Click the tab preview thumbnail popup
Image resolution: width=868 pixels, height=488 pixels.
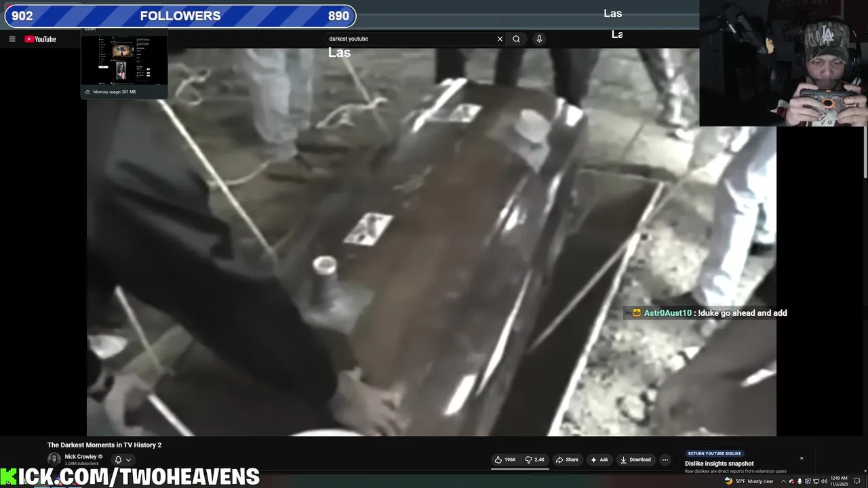click(x=124, y=65)
